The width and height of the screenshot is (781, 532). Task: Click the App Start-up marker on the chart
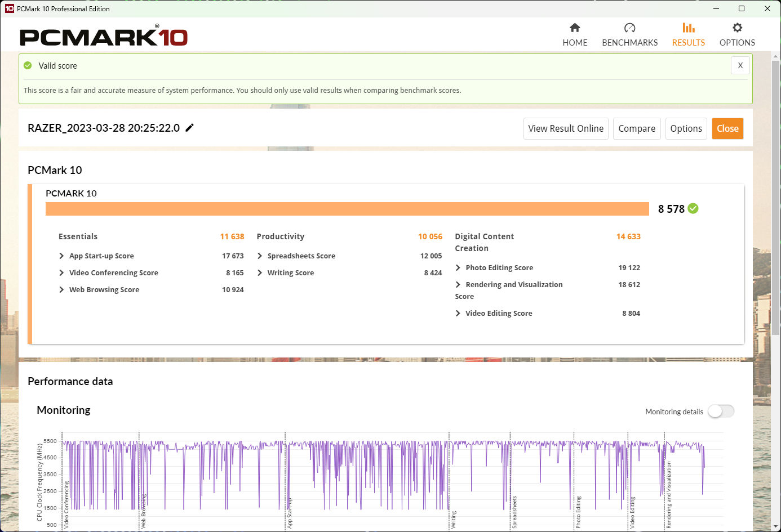point(290,513)
